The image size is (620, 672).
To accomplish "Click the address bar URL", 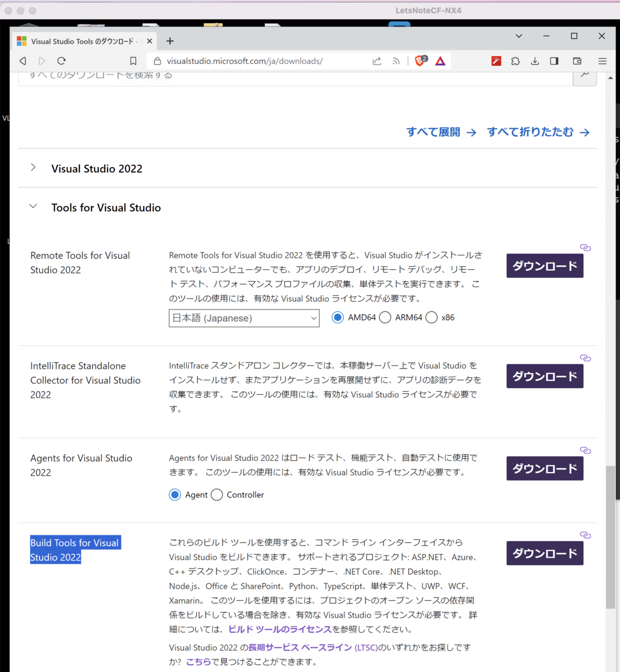I will coord(244,61).
